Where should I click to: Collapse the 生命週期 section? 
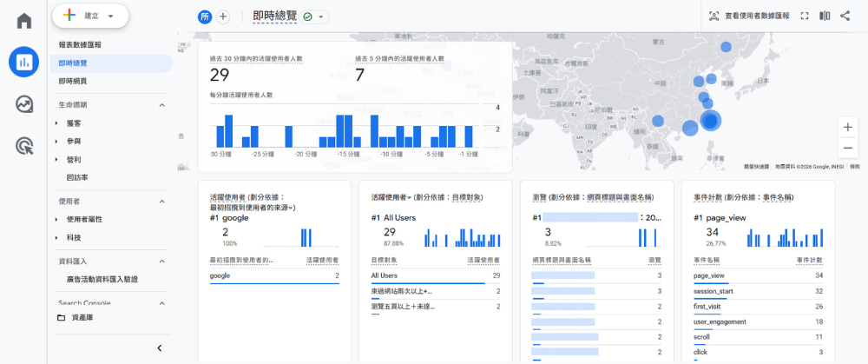(162, 105)
